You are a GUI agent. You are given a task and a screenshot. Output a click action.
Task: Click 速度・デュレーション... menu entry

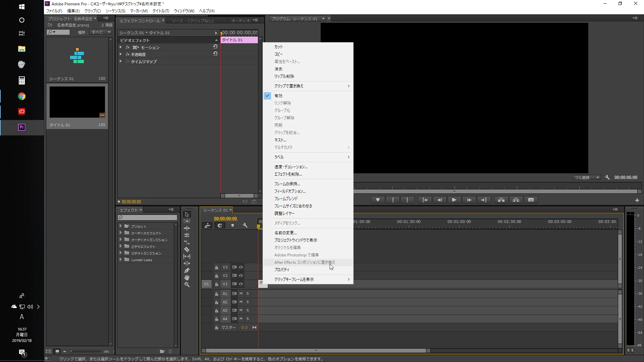tap(291, 167)
